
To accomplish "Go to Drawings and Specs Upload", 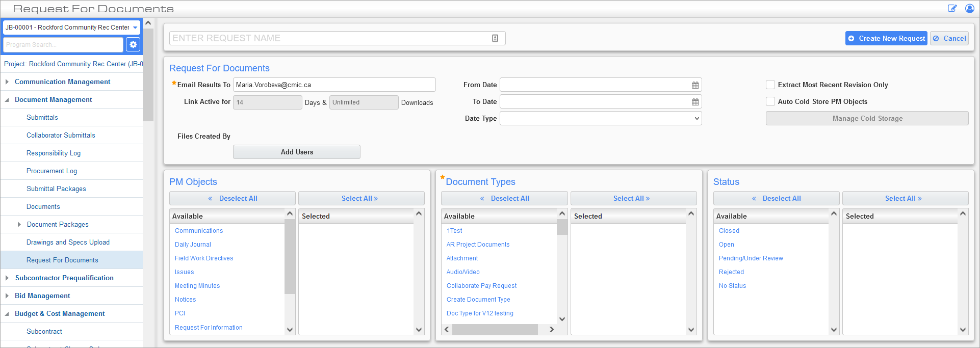I will tap(68, 243).
